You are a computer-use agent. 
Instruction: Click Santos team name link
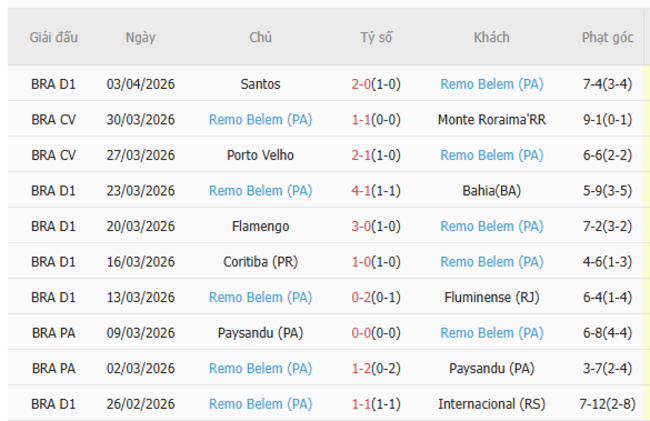(x=261, y=85)
